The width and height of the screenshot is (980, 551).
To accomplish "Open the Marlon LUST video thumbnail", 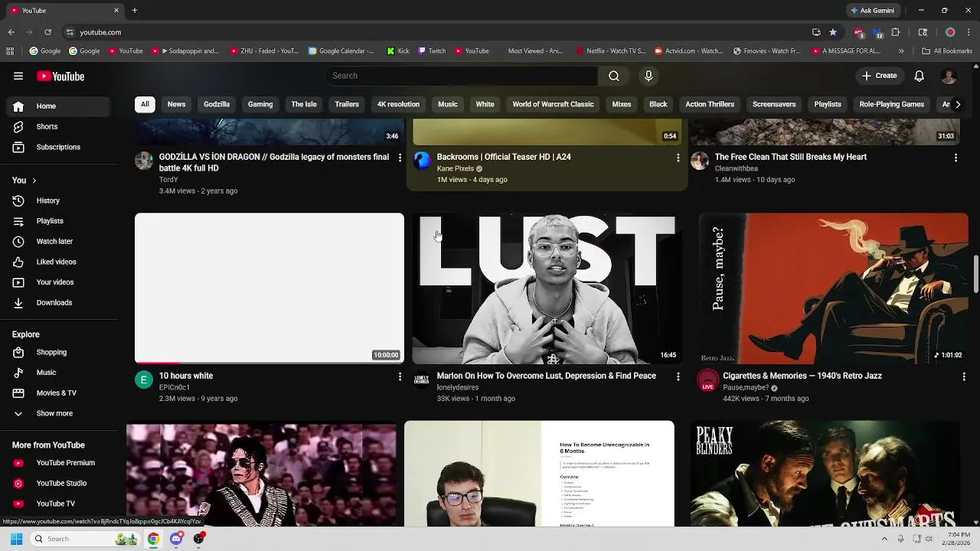I will (x=547, y=288).
